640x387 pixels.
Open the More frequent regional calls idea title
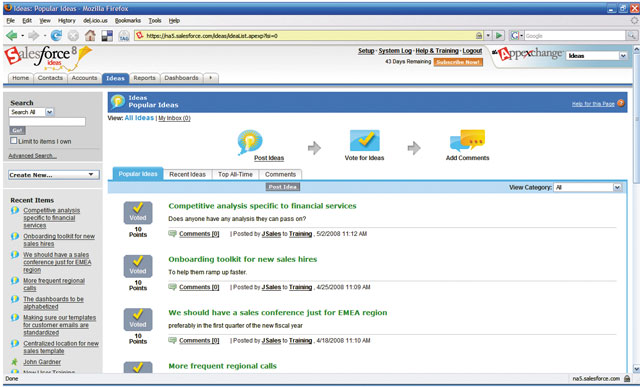pyautogui.click(x=222, y=366)
